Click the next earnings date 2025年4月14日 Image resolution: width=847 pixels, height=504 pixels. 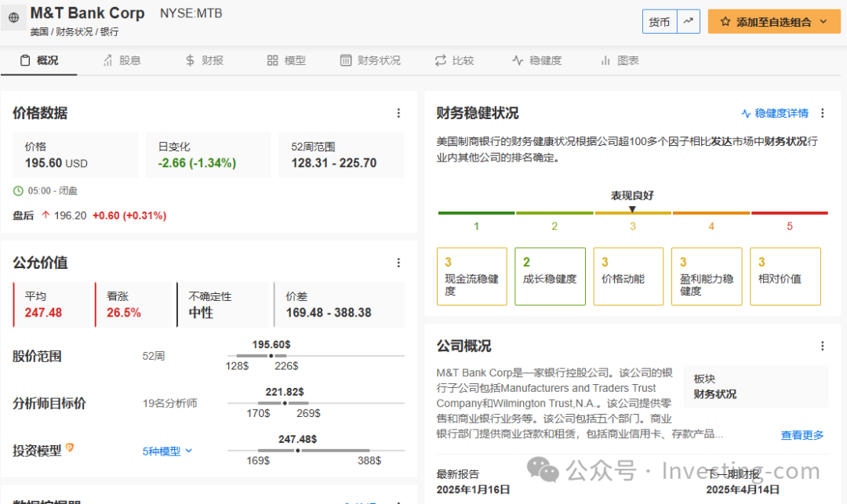[743, 489]
